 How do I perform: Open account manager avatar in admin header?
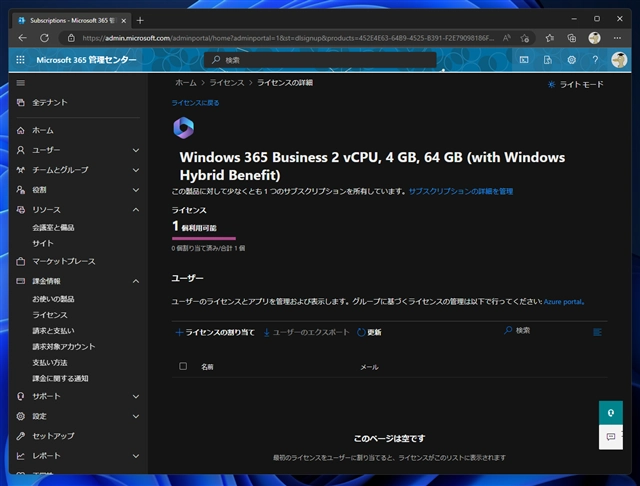[x=619, y=60]
